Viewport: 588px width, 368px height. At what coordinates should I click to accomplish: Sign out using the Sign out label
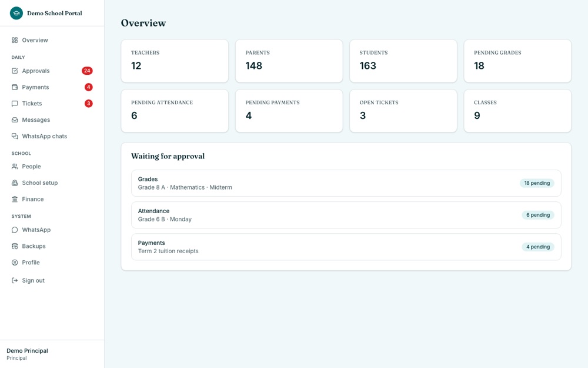(34, 280)
